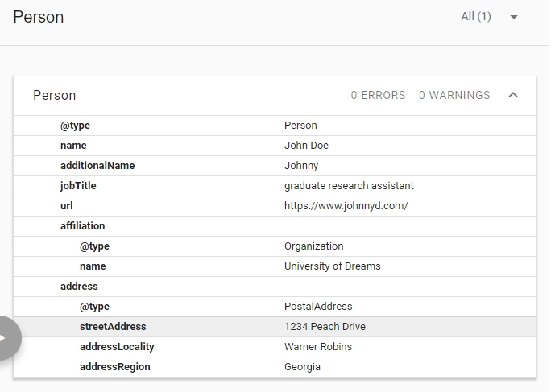This screenshot has height=392, width=551.
Task: Select the University of Dreams value
Action: click(x=333, y=266)
